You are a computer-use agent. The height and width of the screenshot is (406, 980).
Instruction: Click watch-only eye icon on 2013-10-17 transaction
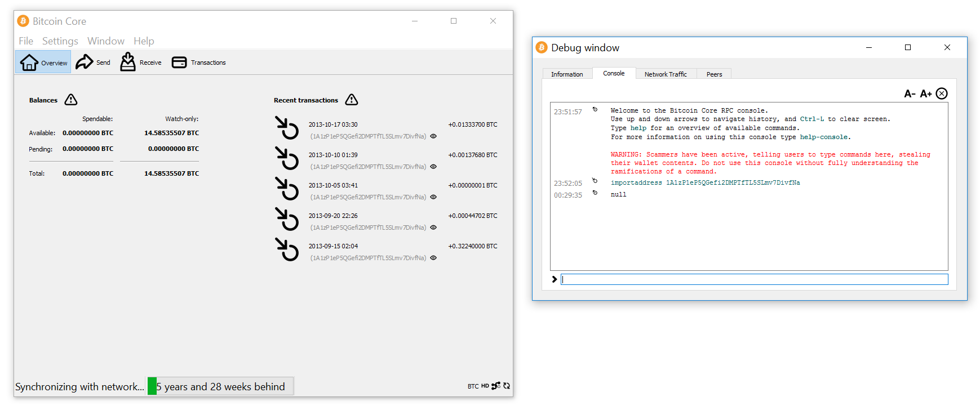[433, 136]
